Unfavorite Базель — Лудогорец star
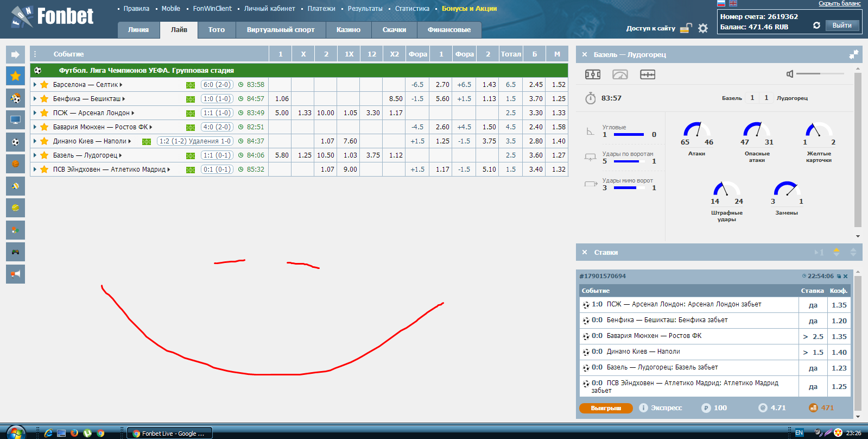 pyautogui.click(x=45, y=155)
